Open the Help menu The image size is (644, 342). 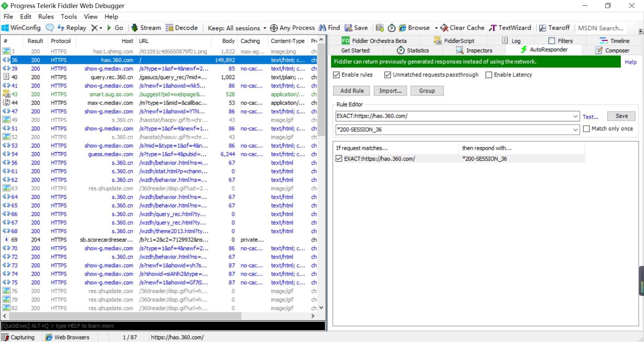[x=111, y=16]
